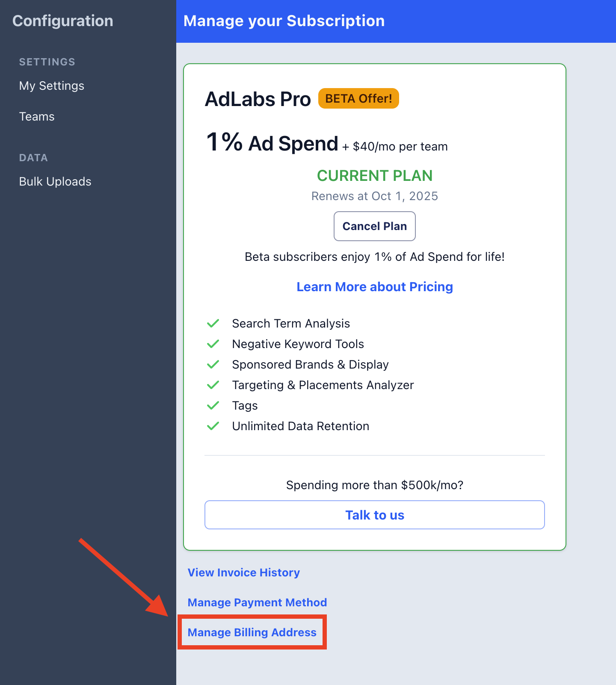Click the checkmark beside Search Term Analysis
616x685 pixels.
[213, 323]
